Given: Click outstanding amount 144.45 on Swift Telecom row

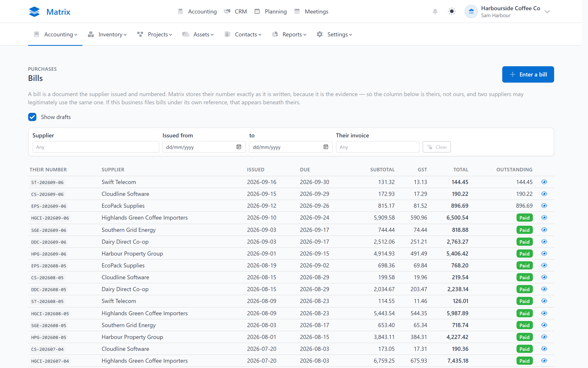Looking at the screenshot, I should point(524,182).
